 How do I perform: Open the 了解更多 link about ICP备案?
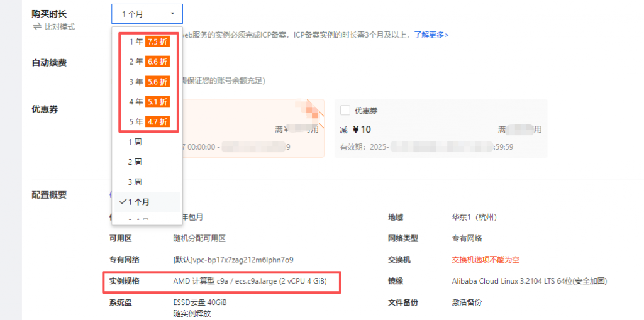click(431, 35)
